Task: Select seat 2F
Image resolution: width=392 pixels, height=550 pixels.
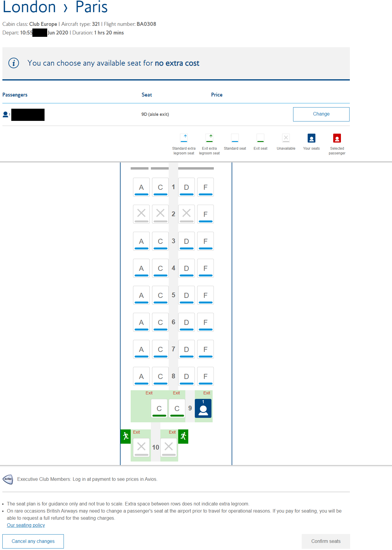Action: pos(206,214)
